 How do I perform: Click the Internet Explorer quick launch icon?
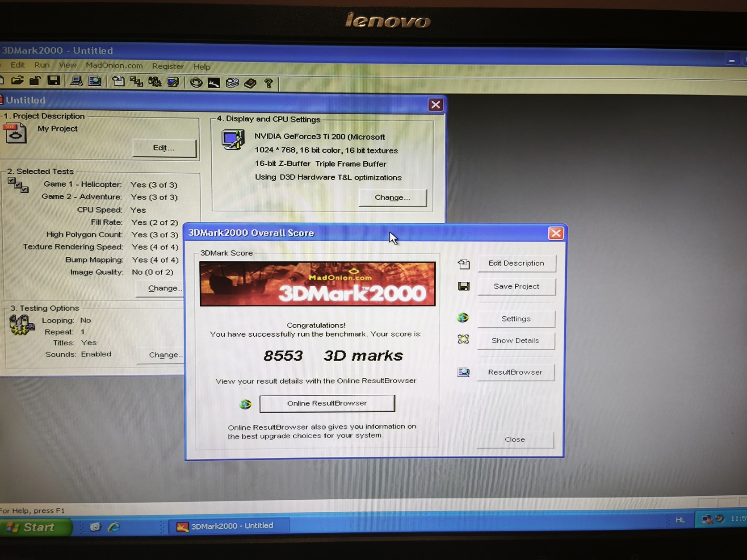(114, 527)
